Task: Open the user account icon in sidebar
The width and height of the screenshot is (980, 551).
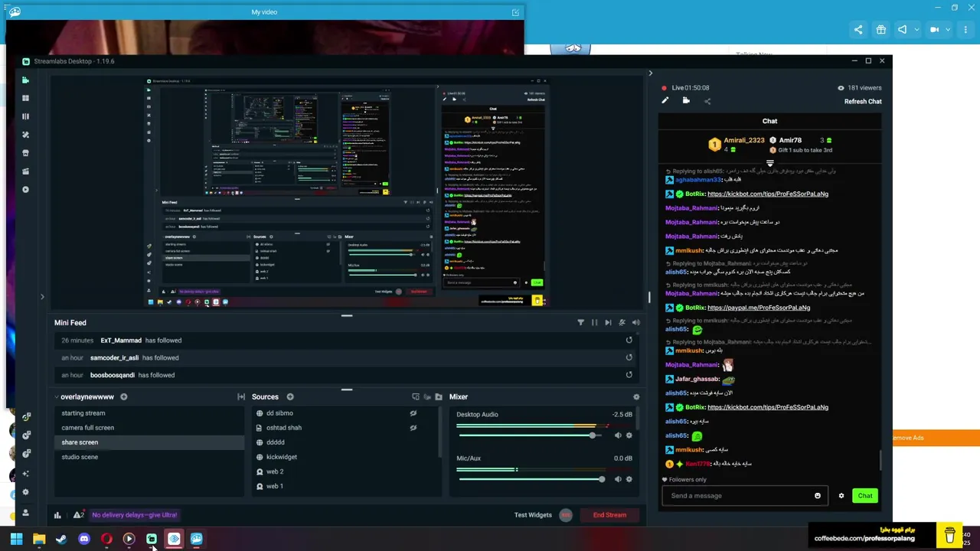Action: (25, 513)
